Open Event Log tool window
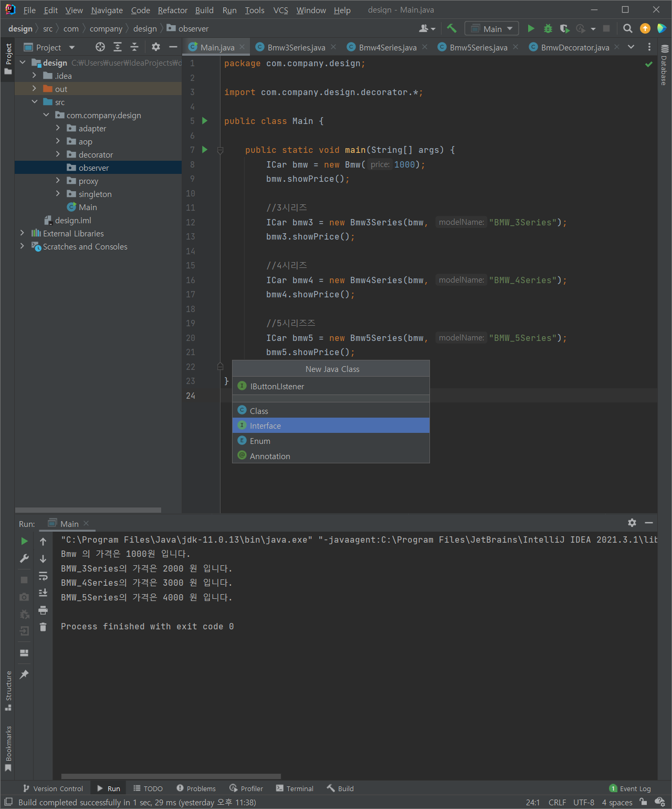 coord(630,789)
